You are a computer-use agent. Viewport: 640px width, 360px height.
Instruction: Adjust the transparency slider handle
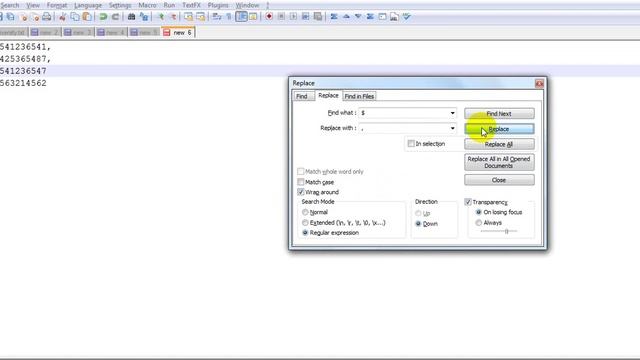click(x=507, y=231)
